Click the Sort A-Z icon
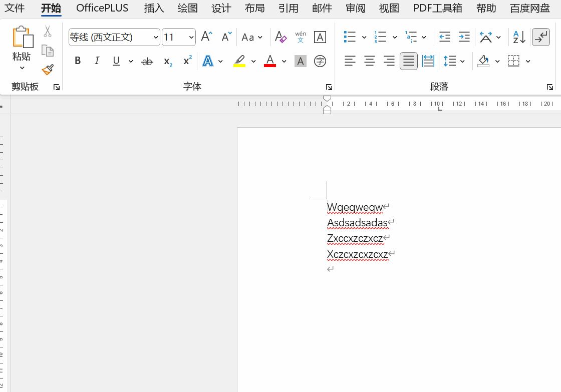The image size is (561, 392). (519, 37)
